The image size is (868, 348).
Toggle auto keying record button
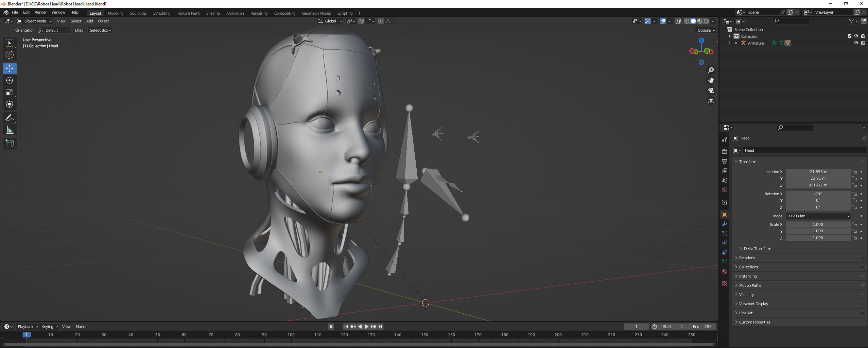(x=331, y=327)
